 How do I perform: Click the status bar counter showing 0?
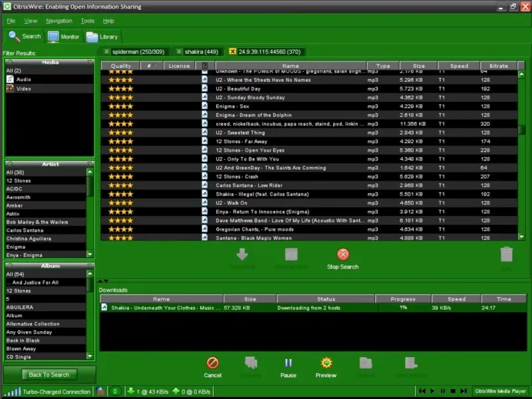click(115, 391)
